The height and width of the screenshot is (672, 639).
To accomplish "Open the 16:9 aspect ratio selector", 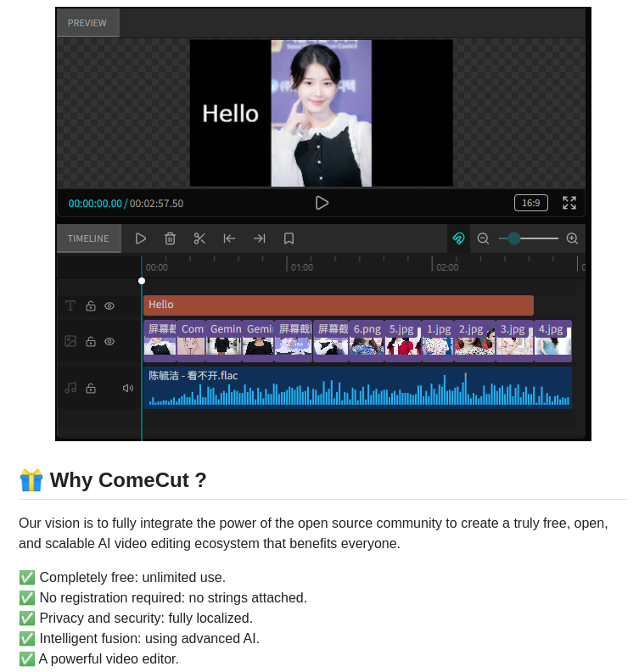I will [x=530, y=203].
